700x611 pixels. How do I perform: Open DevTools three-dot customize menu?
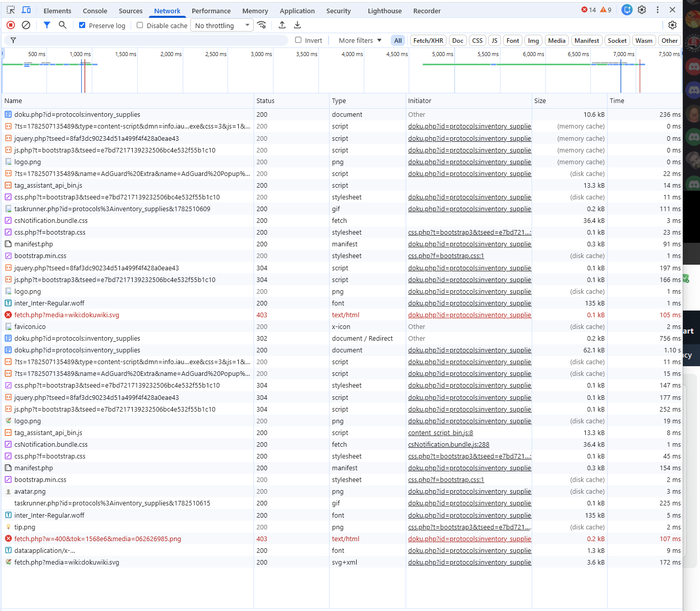658,10
